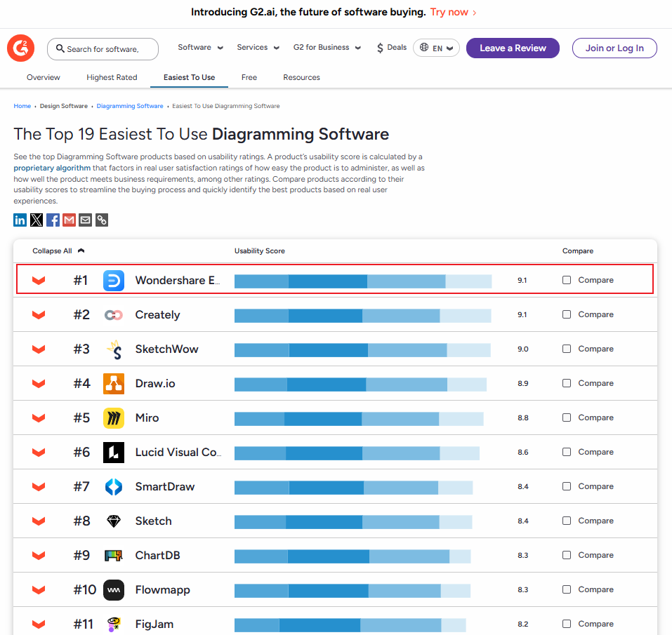This screenshot has height=635, width=672.
Task: Click the Join or Log In button
Action: 614,48
